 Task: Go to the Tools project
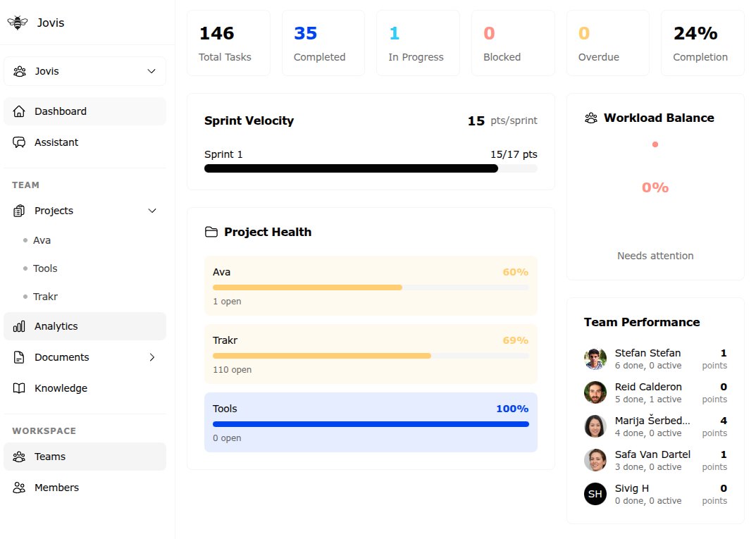tap(45, 268)
